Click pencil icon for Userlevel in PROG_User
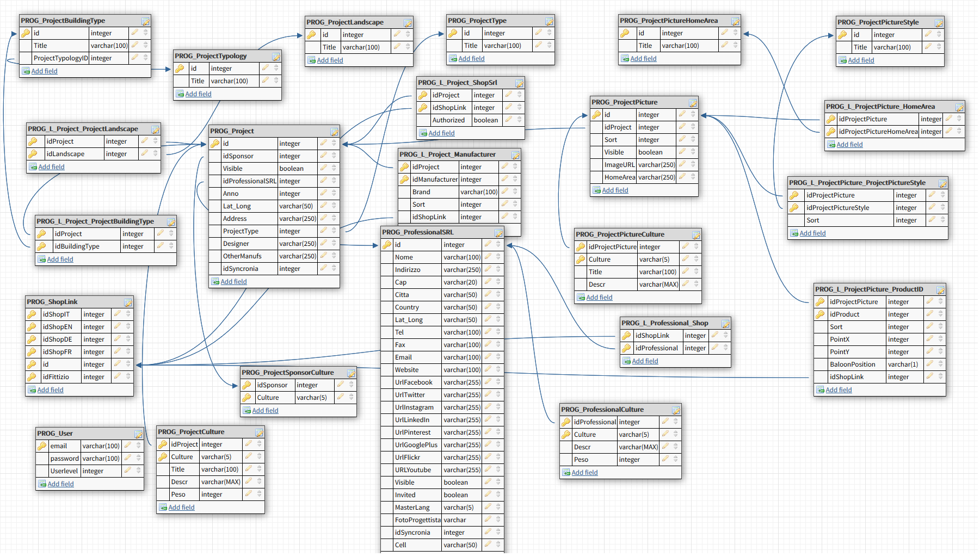The width and height of the screenshot is (980, 557). click(128, 471)
